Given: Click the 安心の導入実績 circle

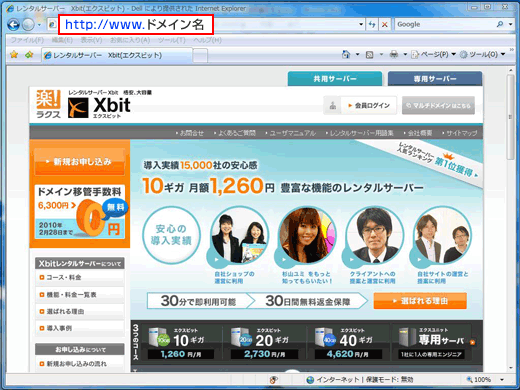Looking at the screenshot, I should coord(171,235).
